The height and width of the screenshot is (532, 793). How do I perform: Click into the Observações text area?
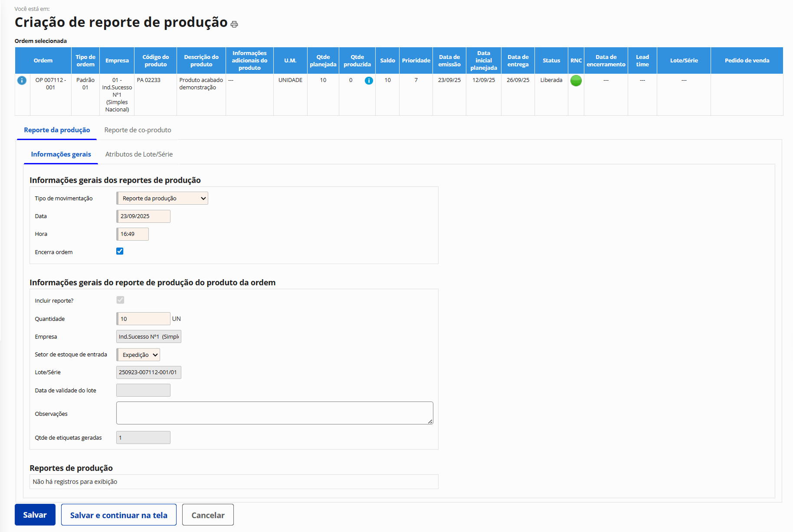point(274,413)
